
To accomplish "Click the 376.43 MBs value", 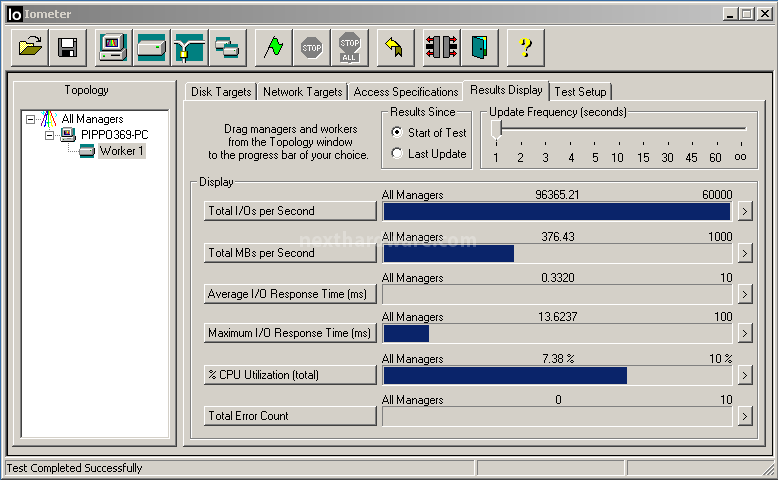I will point(558,237).
